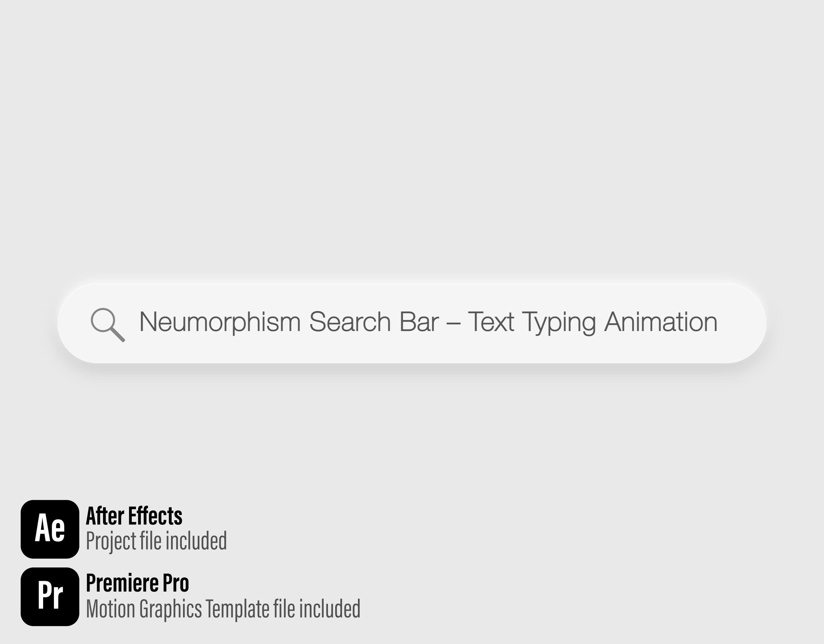Click the 'Premiere Pro' bold heading

coord(137,583)
